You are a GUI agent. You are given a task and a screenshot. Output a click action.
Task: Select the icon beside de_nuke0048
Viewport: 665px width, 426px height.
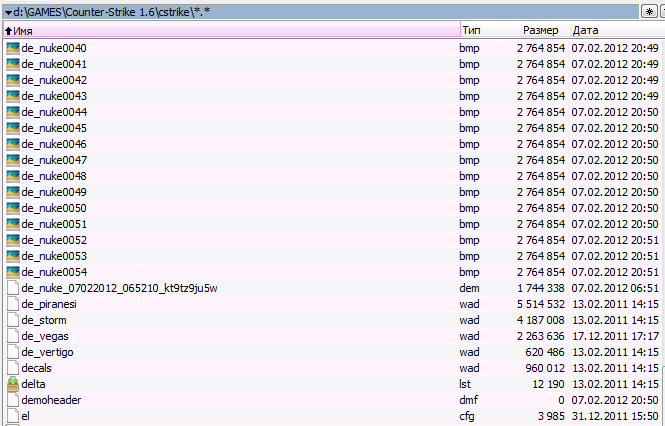[13, 176]
